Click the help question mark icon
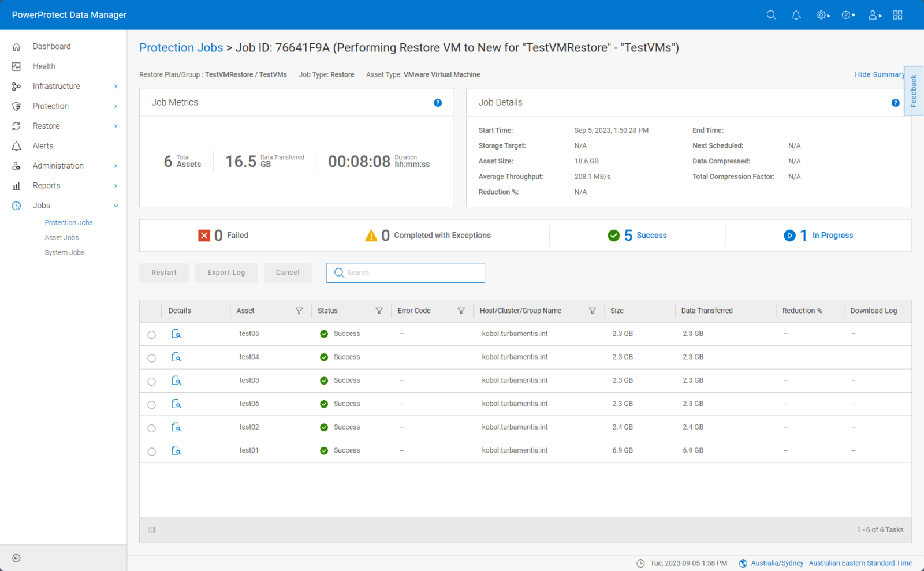 point(847,15)
